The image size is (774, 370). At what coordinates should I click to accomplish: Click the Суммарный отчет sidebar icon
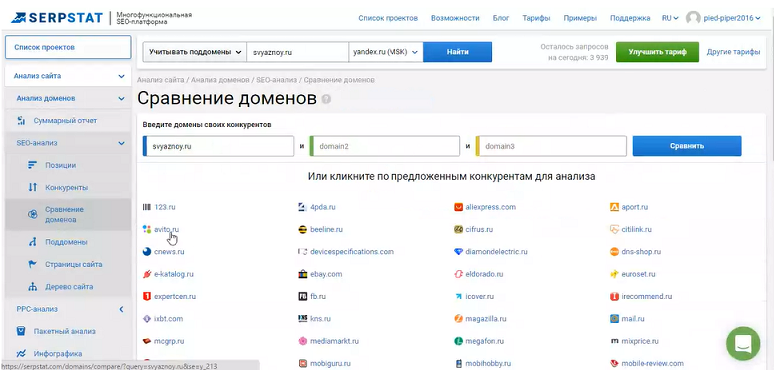tap(21, 121)
